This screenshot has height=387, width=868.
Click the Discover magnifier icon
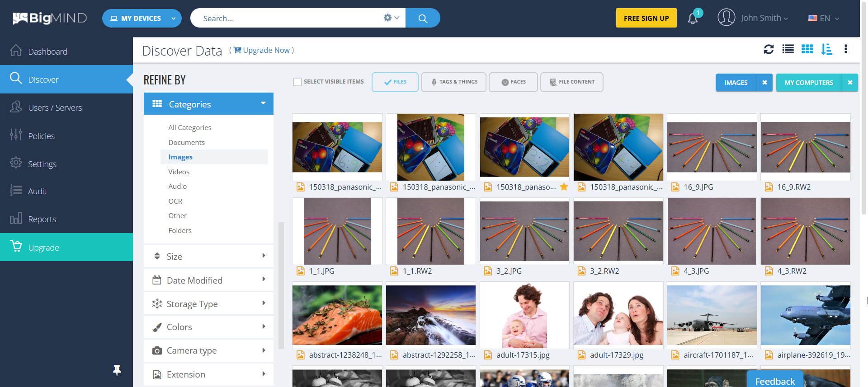[16, 78]
